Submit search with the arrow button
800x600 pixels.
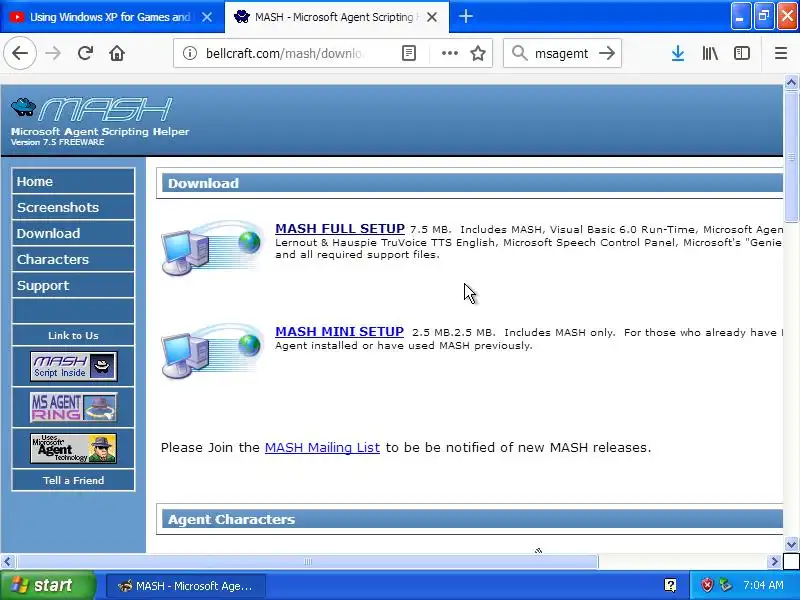607,53
